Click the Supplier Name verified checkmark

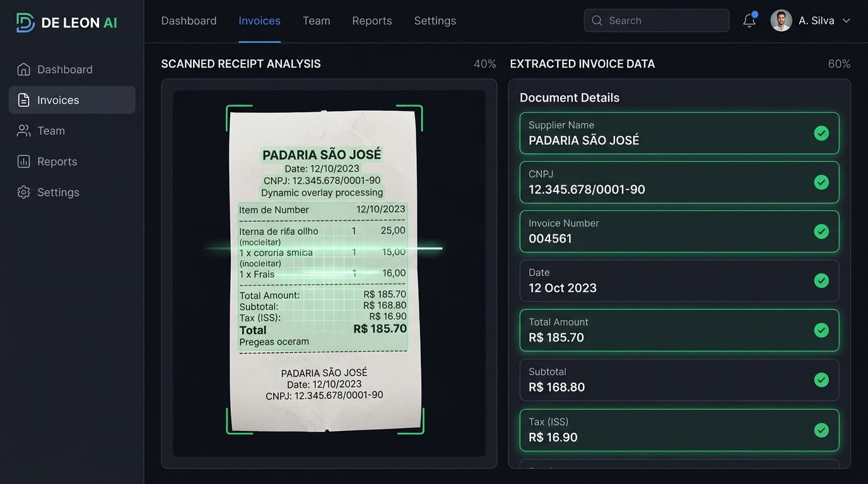tap(821, 133)
